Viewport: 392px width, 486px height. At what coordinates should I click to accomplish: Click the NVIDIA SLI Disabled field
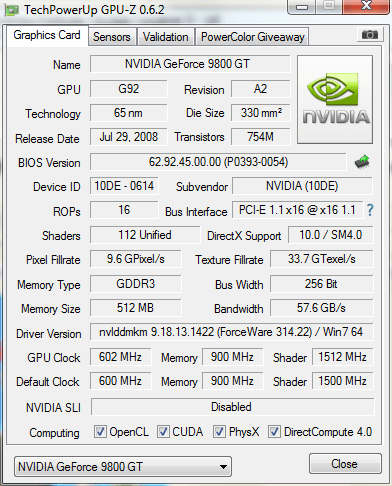(x=232, y=407)
